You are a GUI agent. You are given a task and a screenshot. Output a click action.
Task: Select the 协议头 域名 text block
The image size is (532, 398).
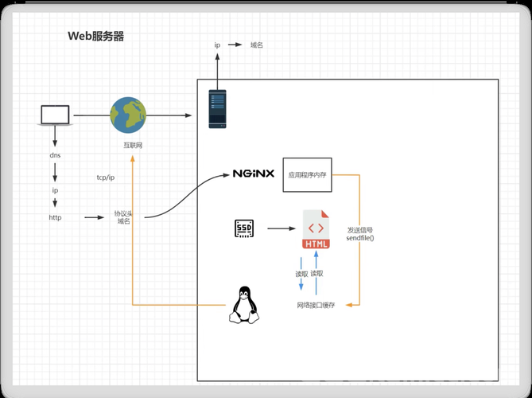click(123, 217)
